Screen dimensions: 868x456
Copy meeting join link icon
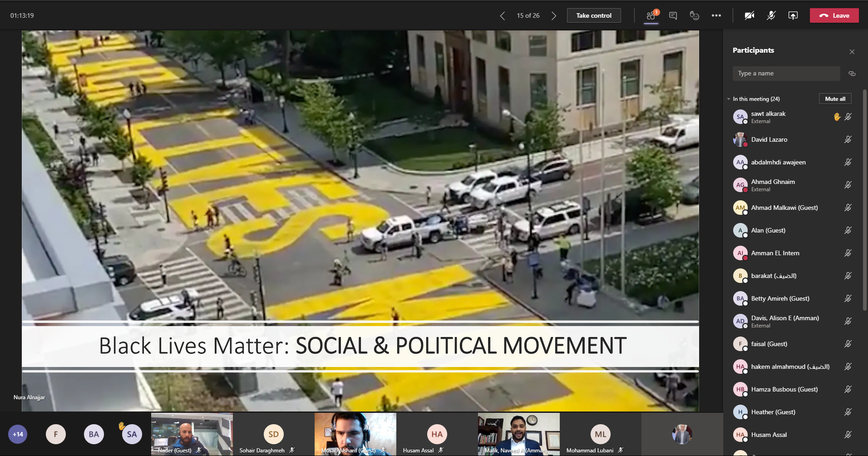(x=852, y=74)
